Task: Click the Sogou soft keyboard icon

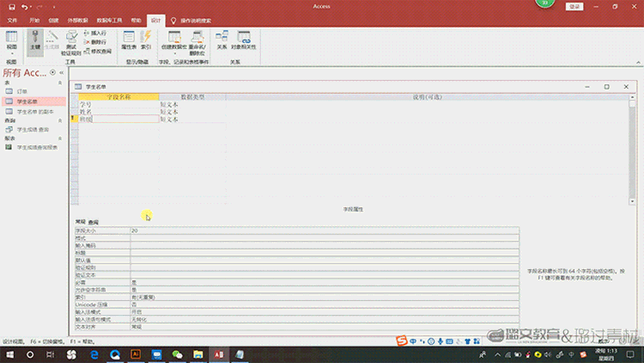Action: 449,341
